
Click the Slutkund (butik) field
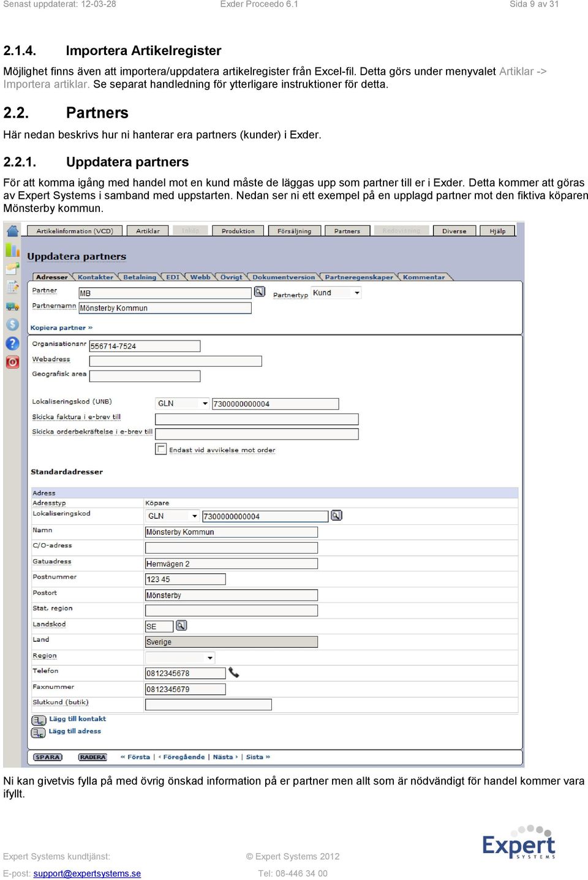pos(208,704)
